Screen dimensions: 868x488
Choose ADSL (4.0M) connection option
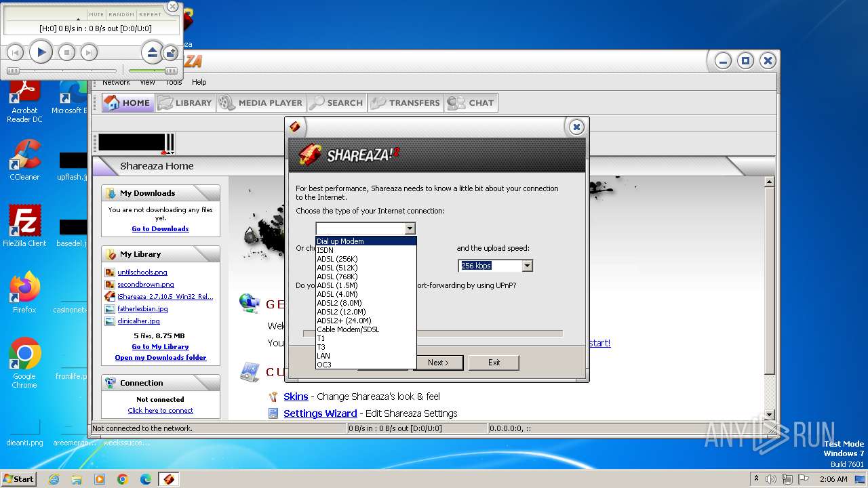pyautogui.click(x=366, y=294)
